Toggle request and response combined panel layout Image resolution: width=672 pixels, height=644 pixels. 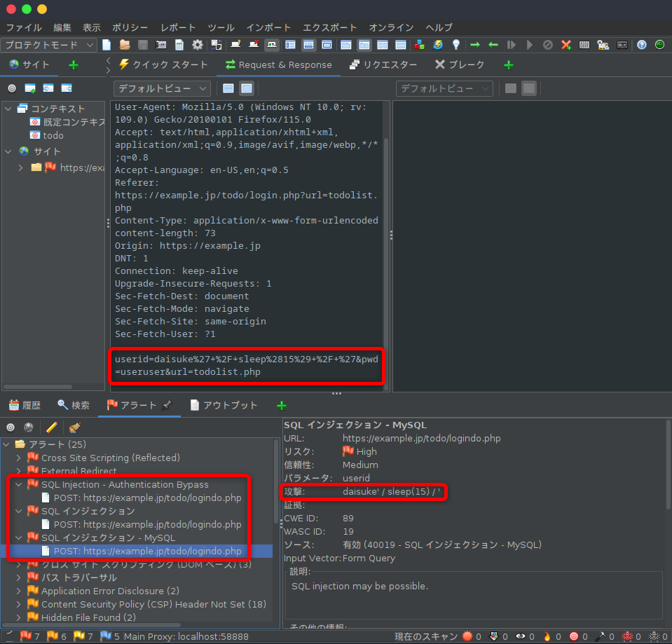[x=345, y=45]
